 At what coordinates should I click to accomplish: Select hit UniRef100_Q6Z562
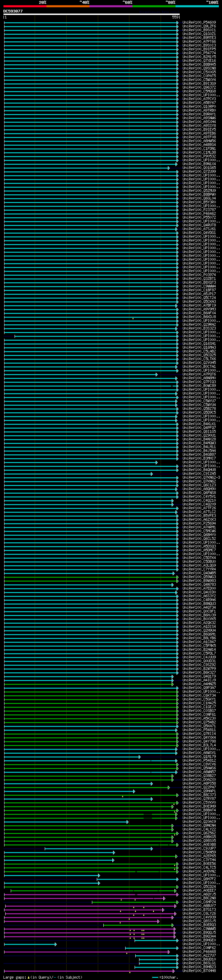point(199,833)
